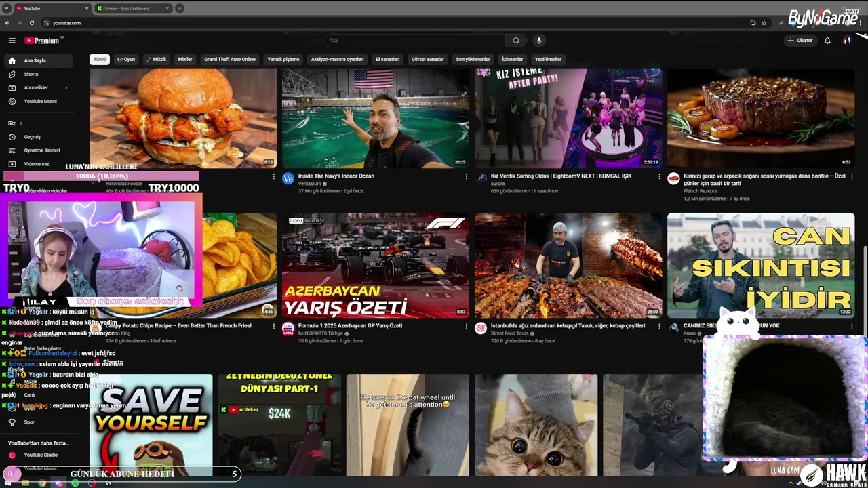Play the fried chicken burger thumbnail
868x488 pixels.
coord(183,117)
